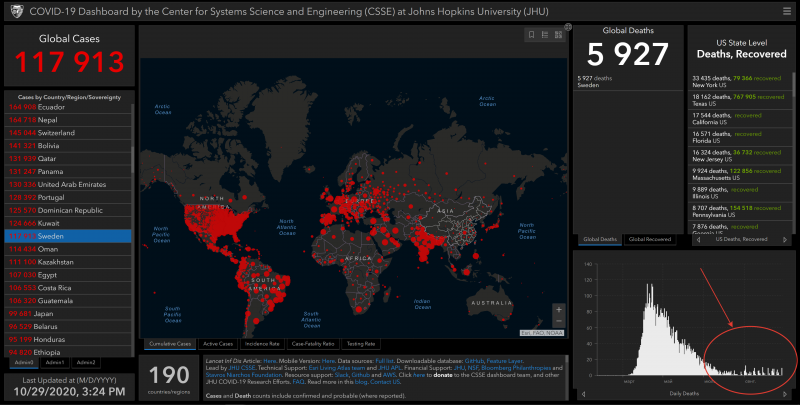Open the downloadable database GitHub link
Viewport: 800px width, 405px height.
coord(474,361)
